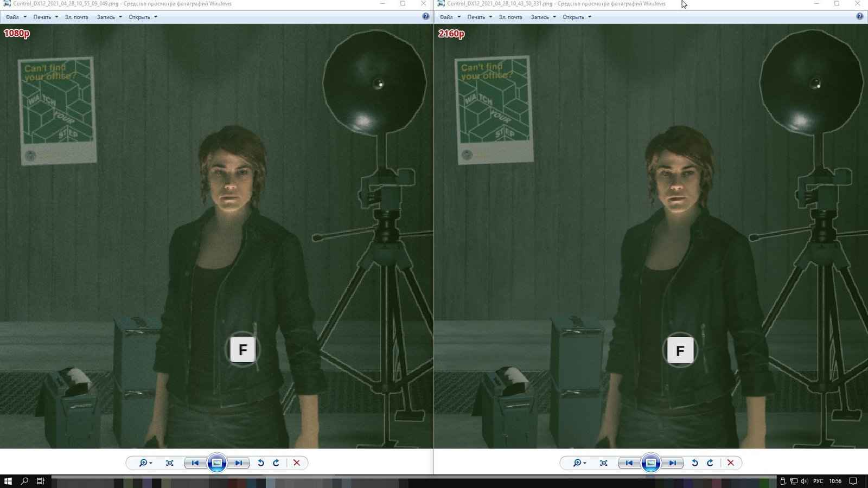The image size is (868, 488).
Task: Click app icon in left viewer title bar
Action: 6,4
